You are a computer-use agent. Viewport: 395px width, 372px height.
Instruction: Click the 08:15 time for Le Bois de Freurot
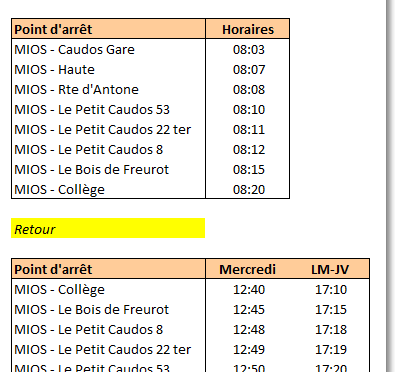point(249,169)
